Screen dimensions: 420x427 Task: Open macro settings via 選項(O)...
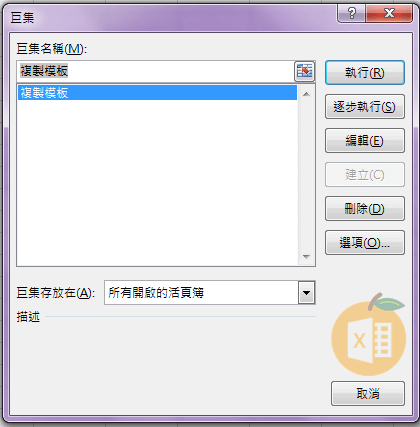pyautogui.click(x=365, y=243)
